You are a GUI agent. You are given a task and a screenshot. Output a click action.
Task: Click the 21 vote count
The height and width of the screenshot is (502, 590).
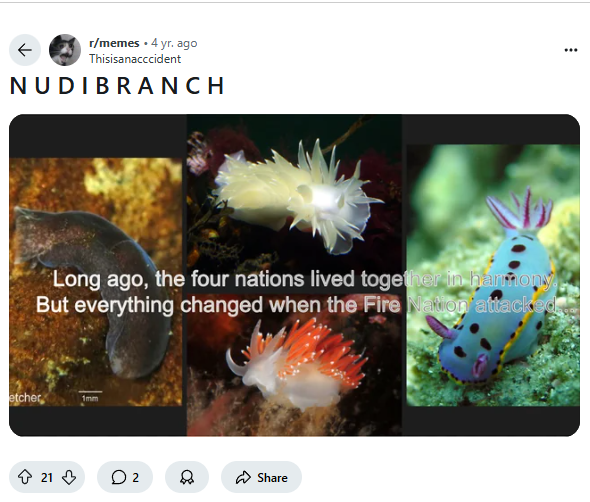click(x=47, y=478)
